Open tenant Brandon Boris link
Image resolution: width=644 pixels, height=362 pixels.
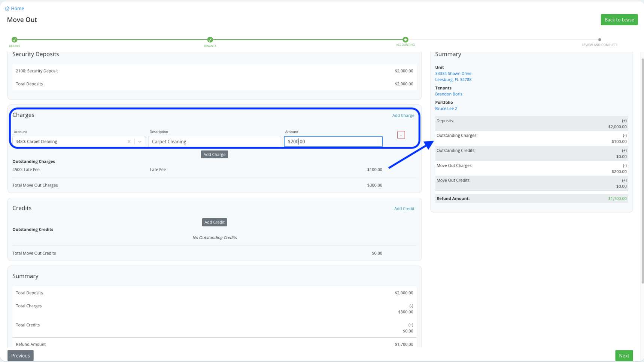click(449, 94)
